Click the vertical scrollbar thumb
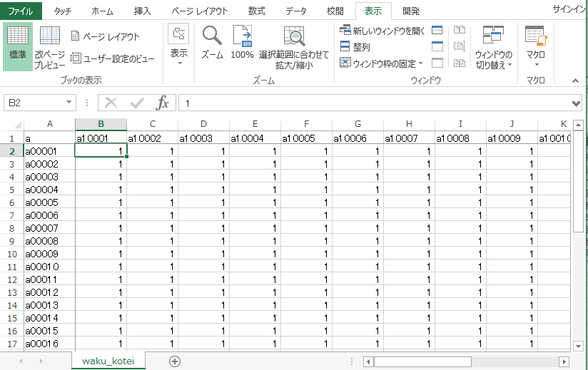The image size is (588, 370). pyautogui.click(x=578, y=182)
